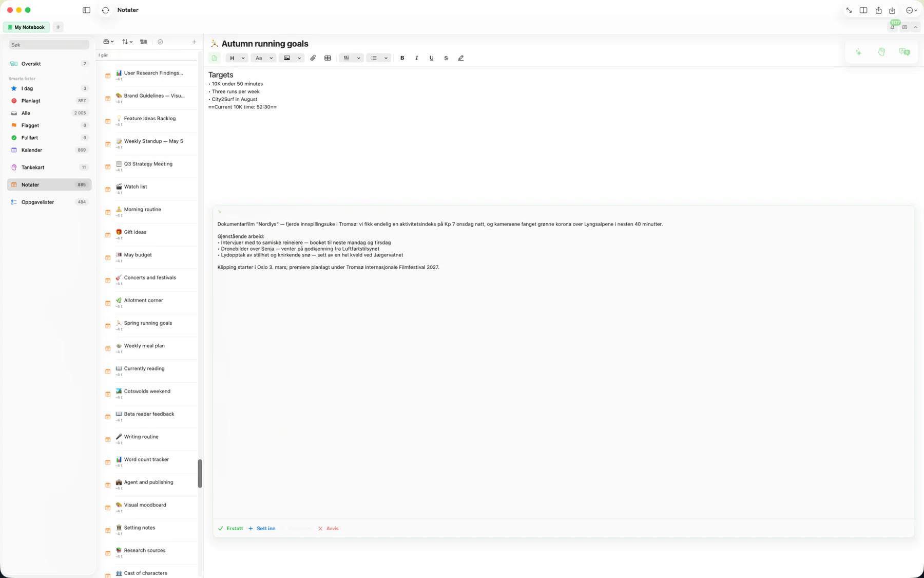This screenshot has width=924, height=578.
Task: Open the May budget note
Action: point(149,257)
